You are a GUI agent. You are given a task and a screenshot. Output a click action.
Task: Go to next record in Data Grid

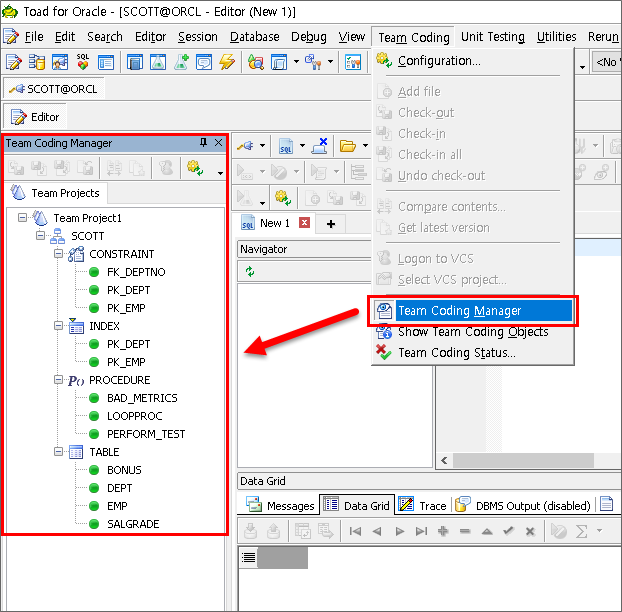click(399, 531)
